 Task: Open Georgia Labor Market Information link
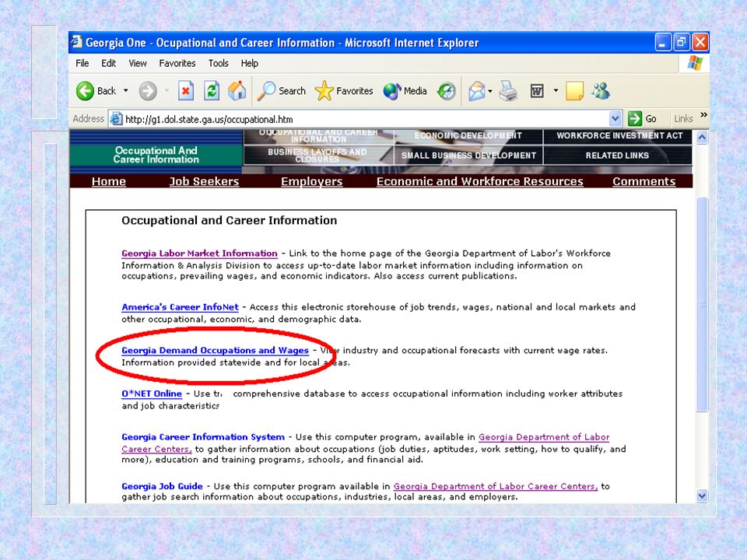click(199, 254)
